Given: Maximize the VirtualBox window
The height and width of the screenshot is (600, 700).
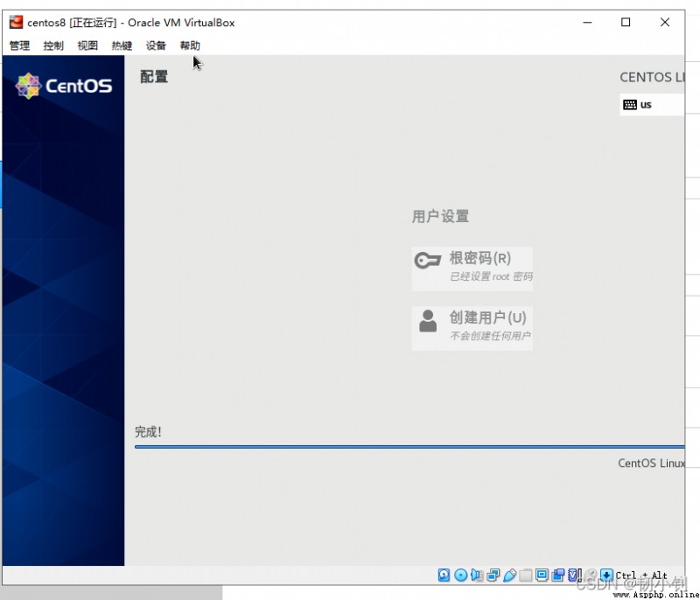Looking at the screenshot, I should 626,23.
